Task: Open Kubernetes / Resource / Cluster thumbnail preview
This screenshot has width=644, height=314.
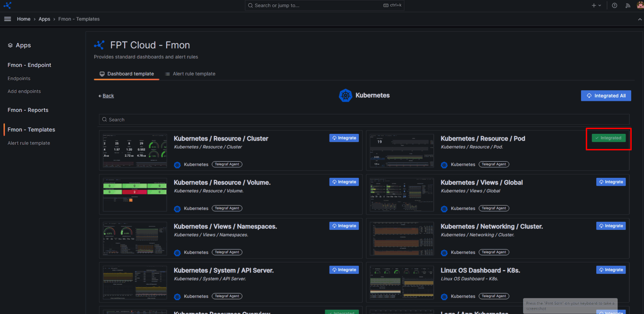Action: coord(135,151)
